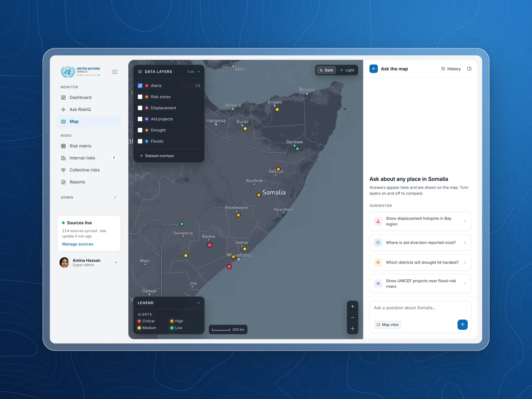Expand the Admin section chevron
The image size is (532, 399).
(x=115, y=198)
